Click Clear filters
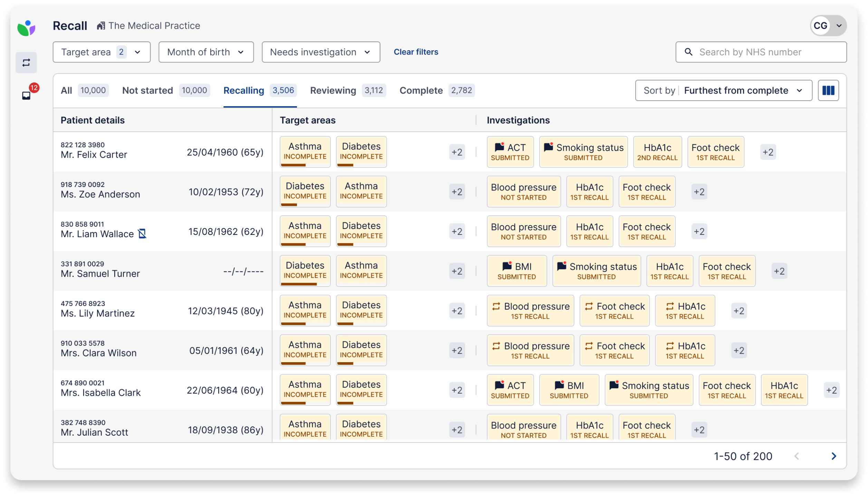Screen dimensions: 868x496 point(416,52)
